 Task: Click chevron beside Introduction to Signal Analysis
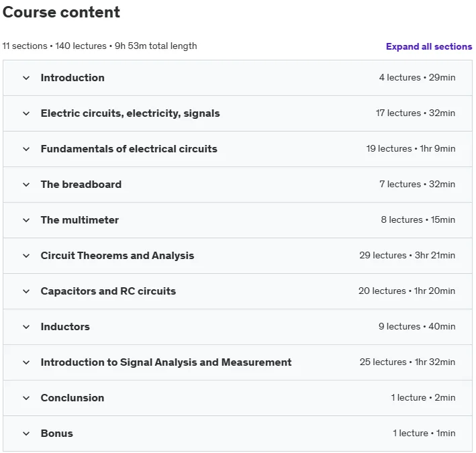point(26,362)
